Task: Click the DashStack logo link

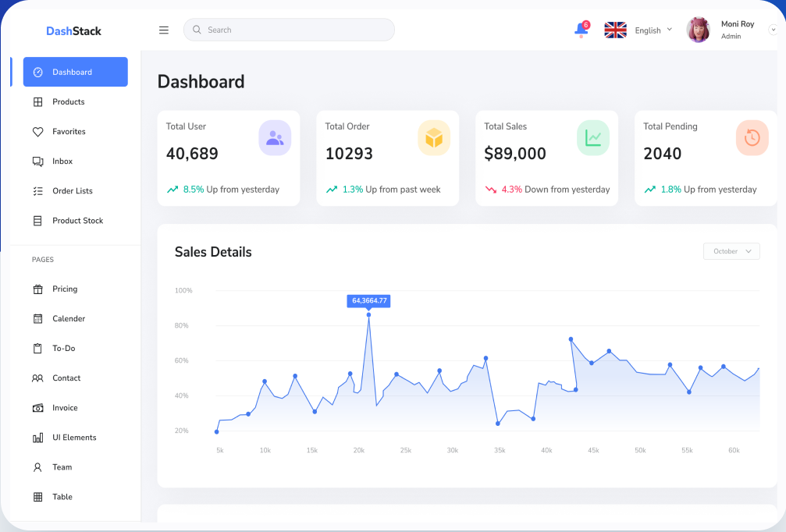Action: coord(73,31)
